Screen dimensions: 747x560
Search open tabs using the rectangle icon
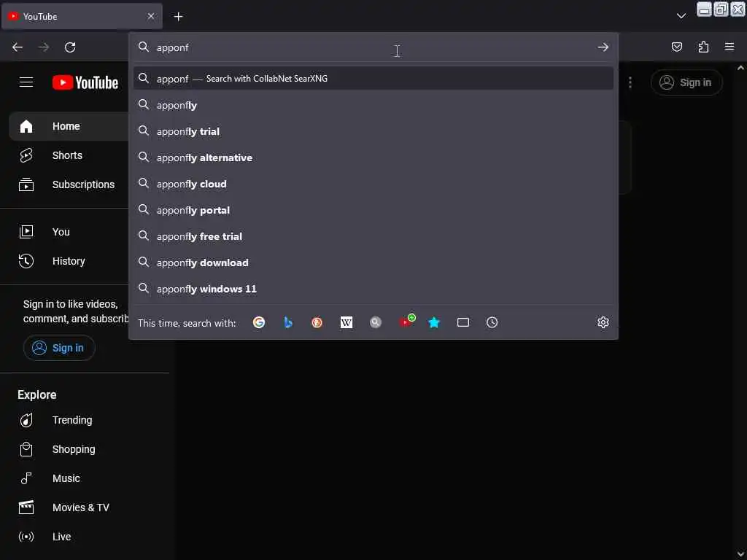[x=463, y=322]
